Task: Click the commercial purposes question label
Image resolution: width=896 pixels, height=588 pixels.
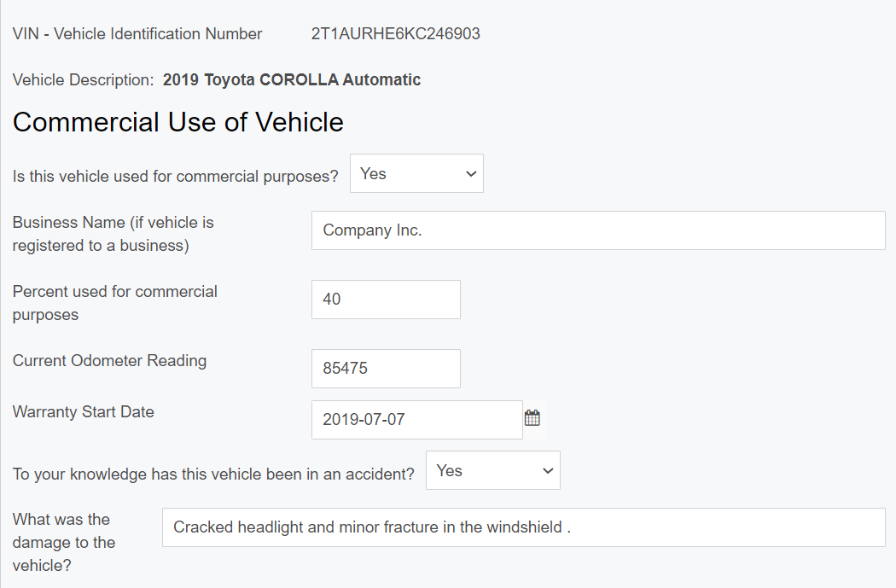Action: click(x=175, y=177)
